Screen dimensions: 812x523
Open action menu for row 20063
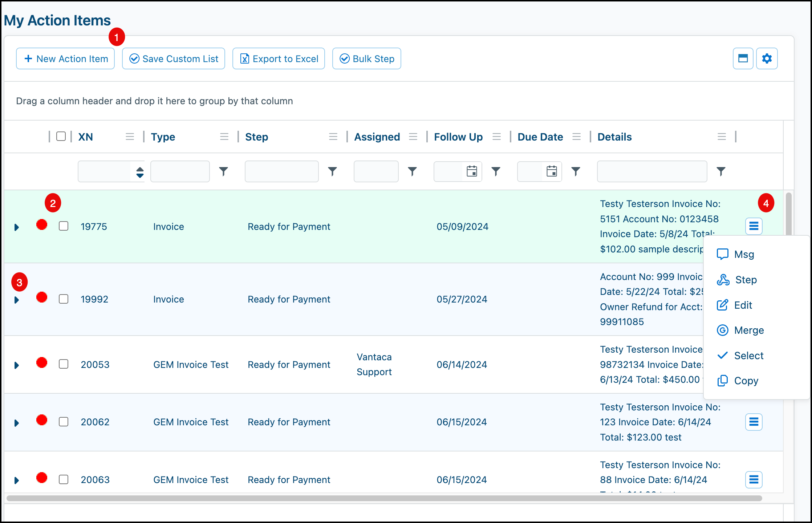click(754, 480)
